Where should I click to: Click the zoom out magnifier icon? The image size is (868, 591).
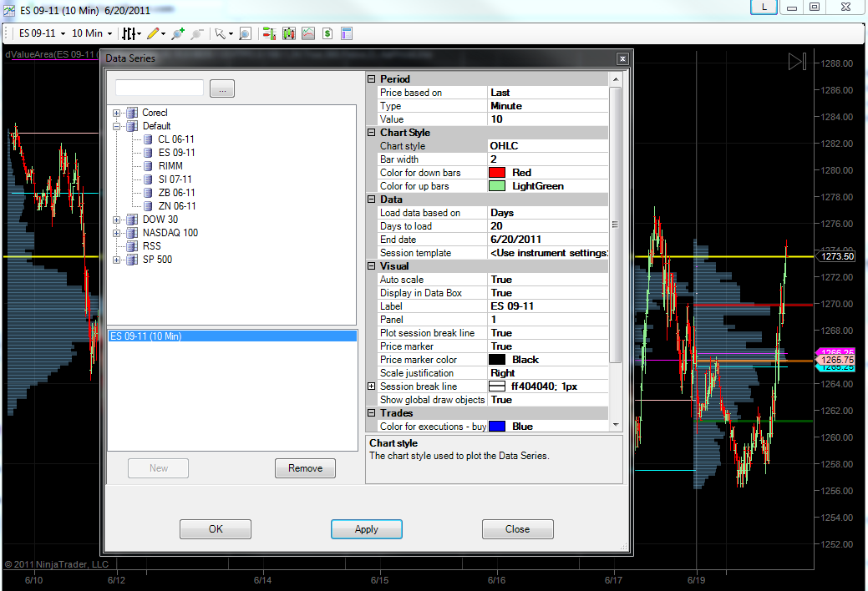click(x=196, y=33)
